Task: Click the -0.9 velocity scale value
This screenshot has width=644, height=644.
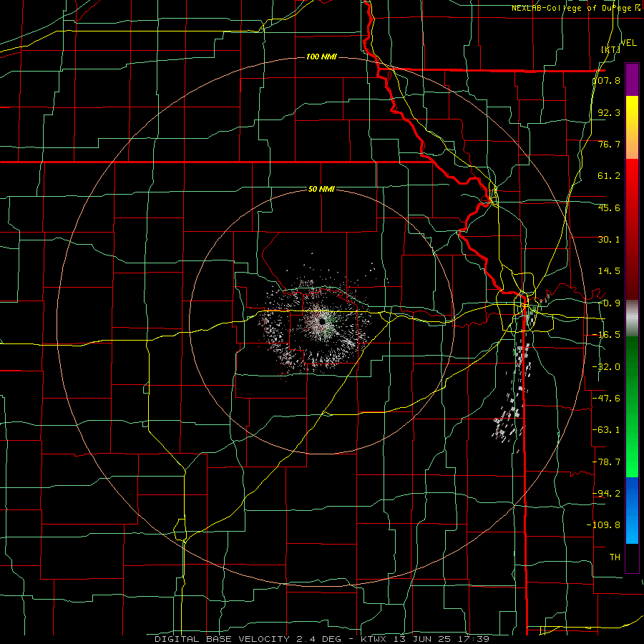Action: click(x=609, y=303)
